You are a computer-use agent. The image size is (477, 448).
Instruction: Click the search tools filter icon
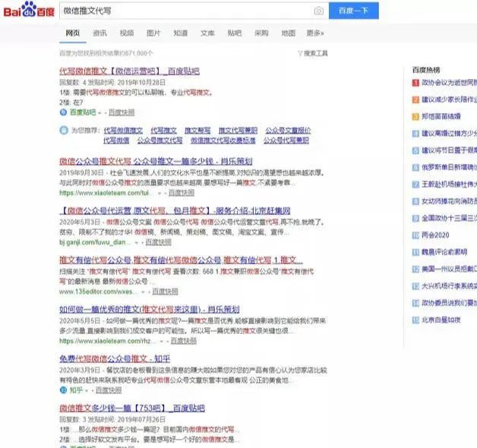coord(300,53)
